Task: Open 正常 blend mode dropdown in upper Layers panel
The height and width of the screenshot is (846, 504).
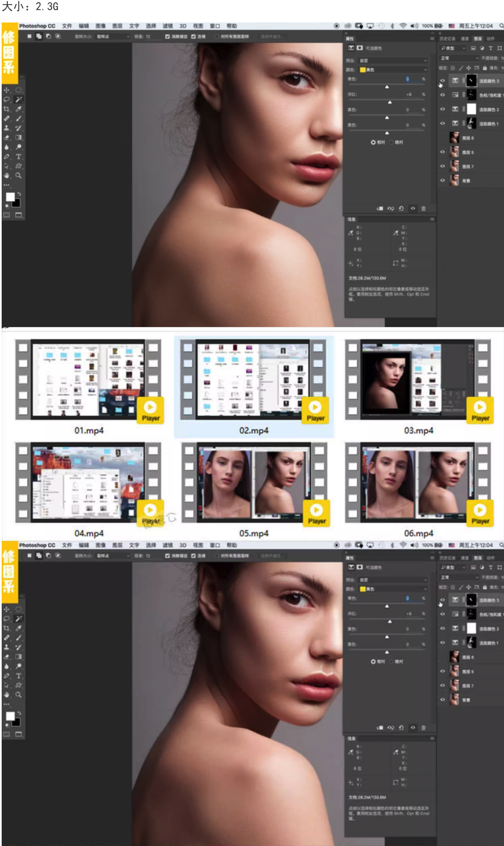Action: pos(459,58)
